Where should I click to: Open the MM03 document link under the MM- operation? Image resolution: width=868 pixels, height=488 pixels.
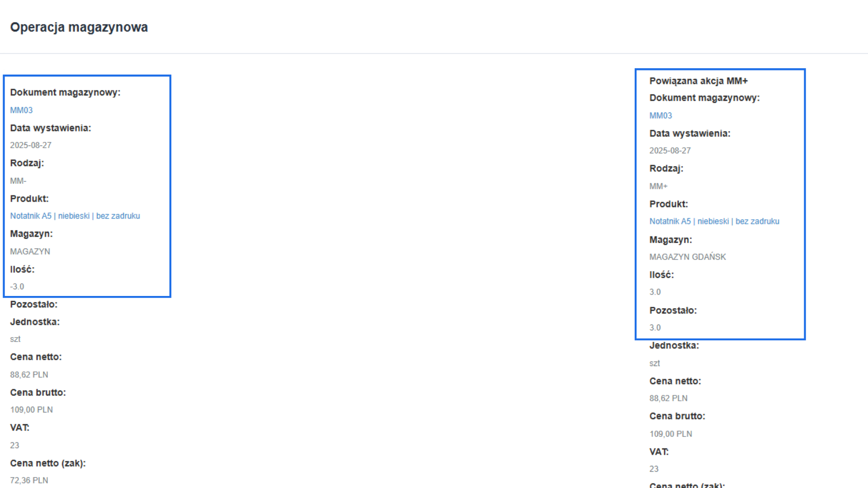(x=21, y=110)
